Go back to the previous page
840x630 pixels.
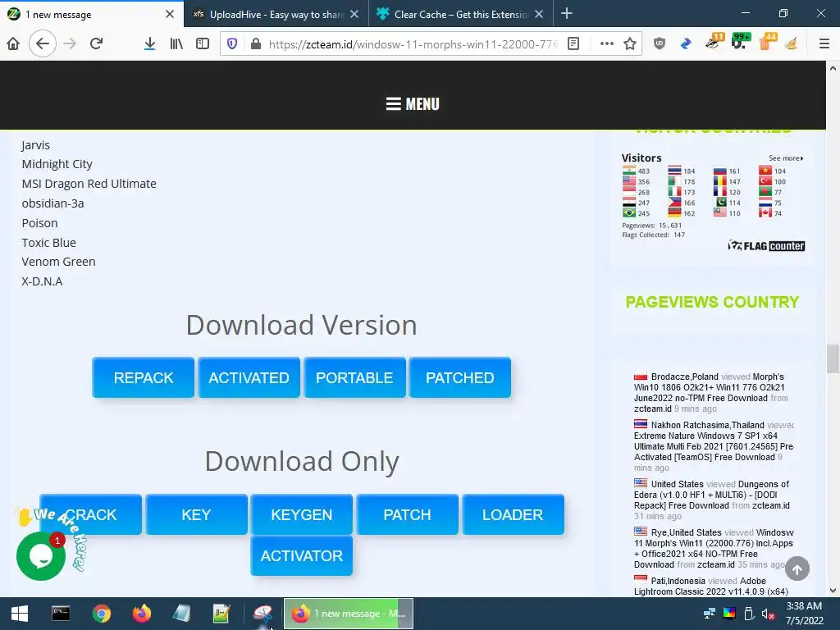pyautogui.click(x=43, y=44)
